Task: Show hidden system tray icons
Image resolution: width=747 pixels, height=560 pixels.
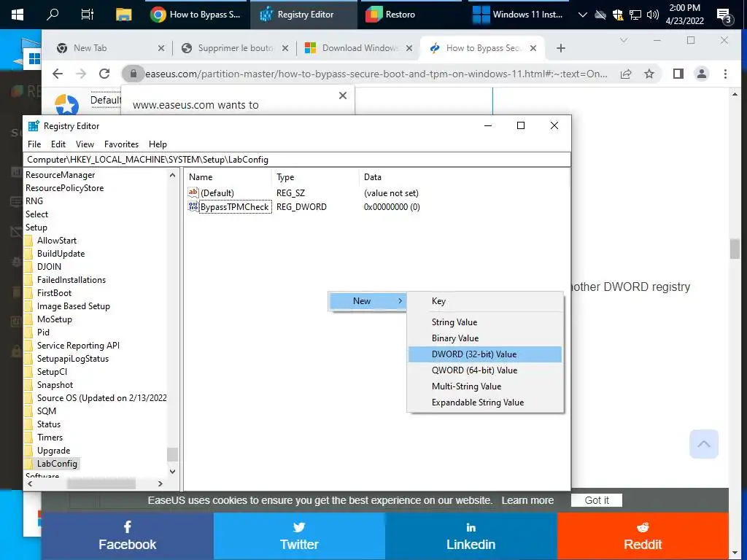Action: [582, 15]
